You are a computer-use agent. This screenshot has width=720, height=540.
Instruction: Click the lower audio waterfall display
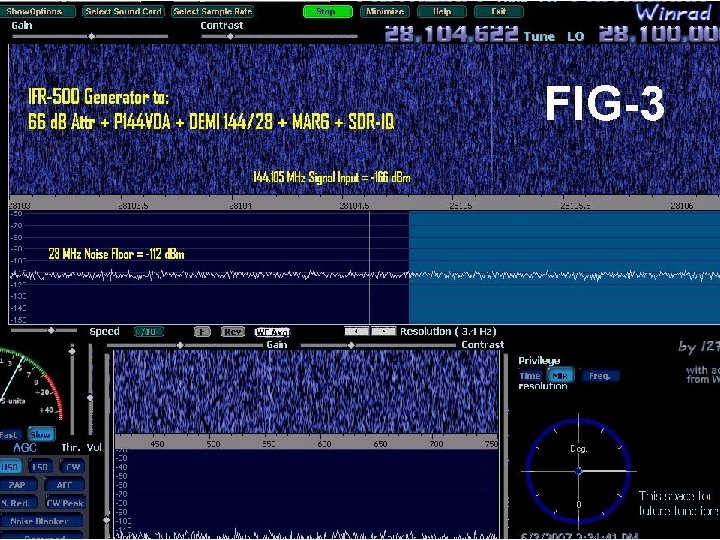306,392
